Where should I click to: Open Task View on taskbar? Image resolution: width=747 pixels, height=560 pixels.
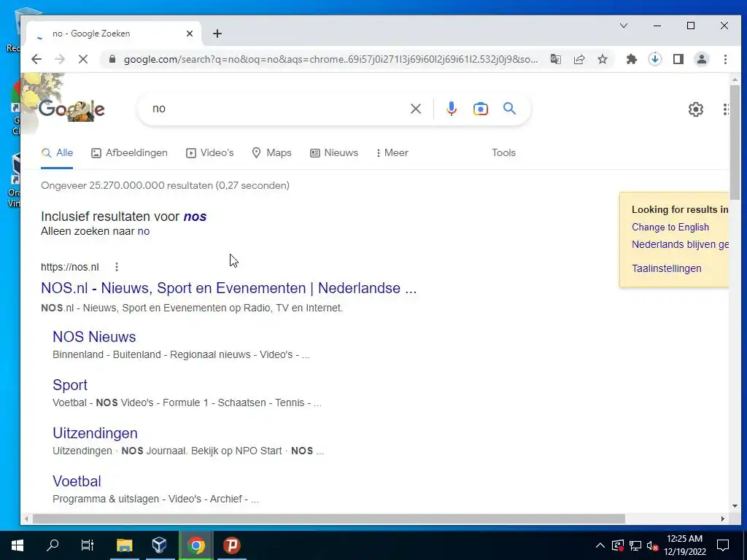pyautogui.click(x=88, y=545)
